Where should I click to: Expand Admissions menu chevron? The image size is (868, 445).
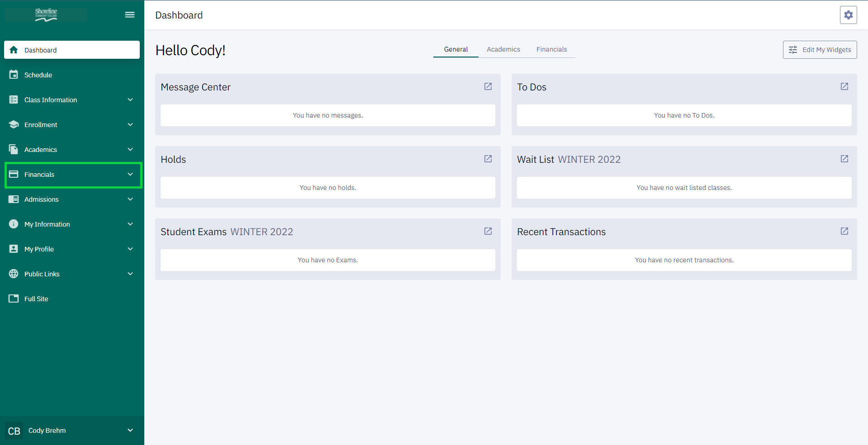tap(130, 199)
